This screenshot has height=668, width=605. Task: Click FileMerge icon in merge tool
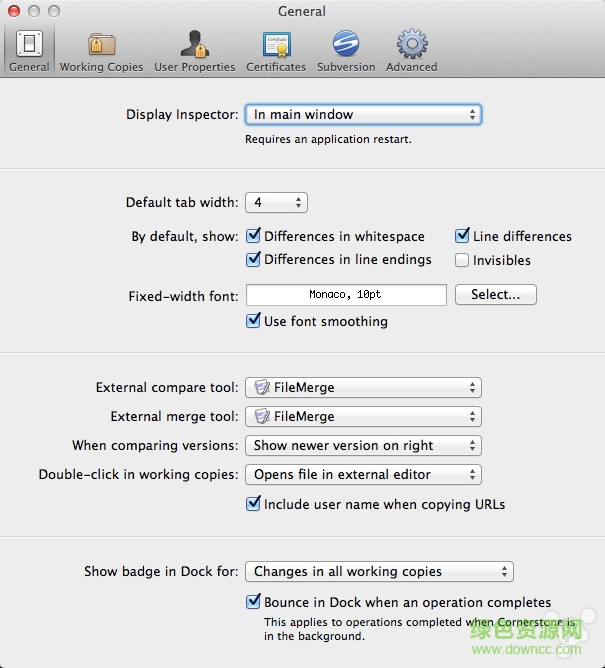coord(262,416)
